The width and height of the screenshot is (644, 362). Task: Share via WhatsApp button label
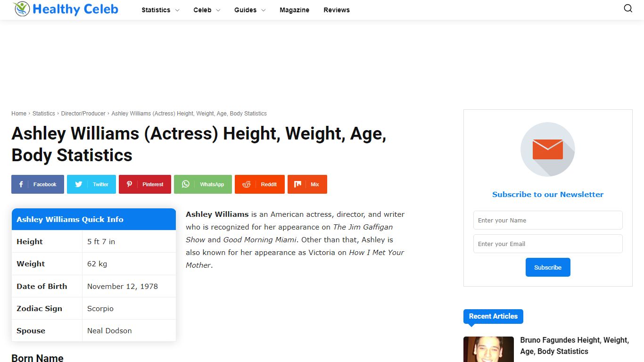212,184
